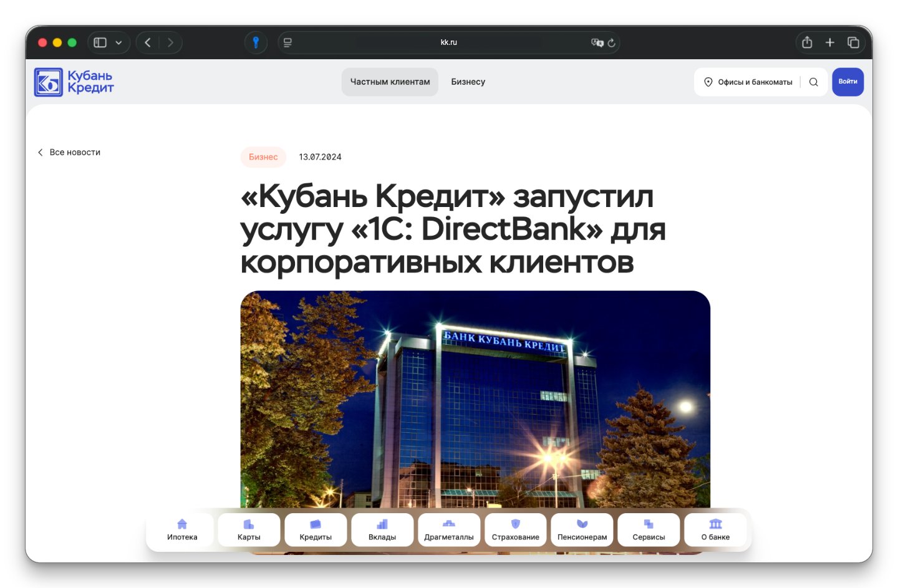The height and width of the screenshot is (588, 898).
Task: Click the Войти button
Action: (x=847, y=82)
